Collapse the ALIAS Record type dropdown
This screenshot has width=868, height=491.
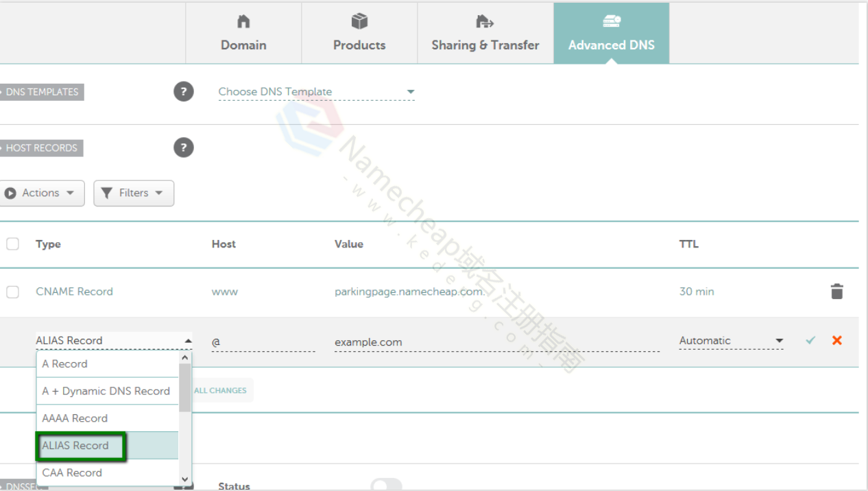[114, 341]
